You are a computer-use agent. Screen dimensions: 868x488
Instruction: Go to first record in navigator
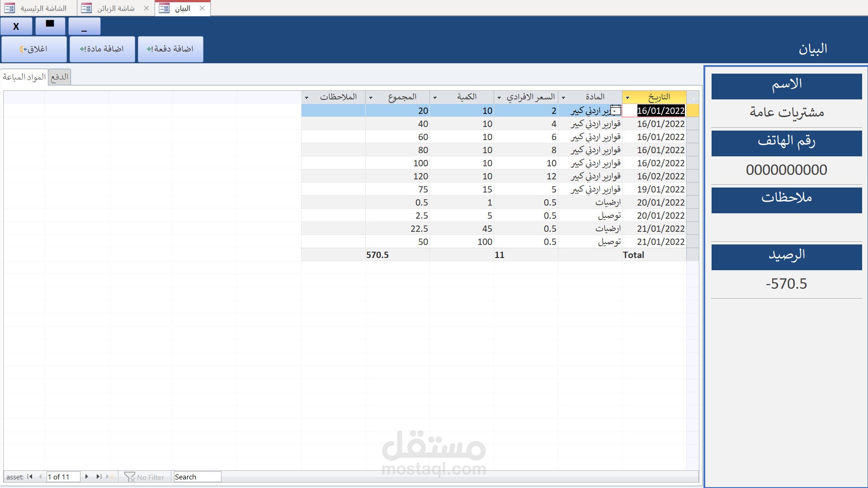30,477
